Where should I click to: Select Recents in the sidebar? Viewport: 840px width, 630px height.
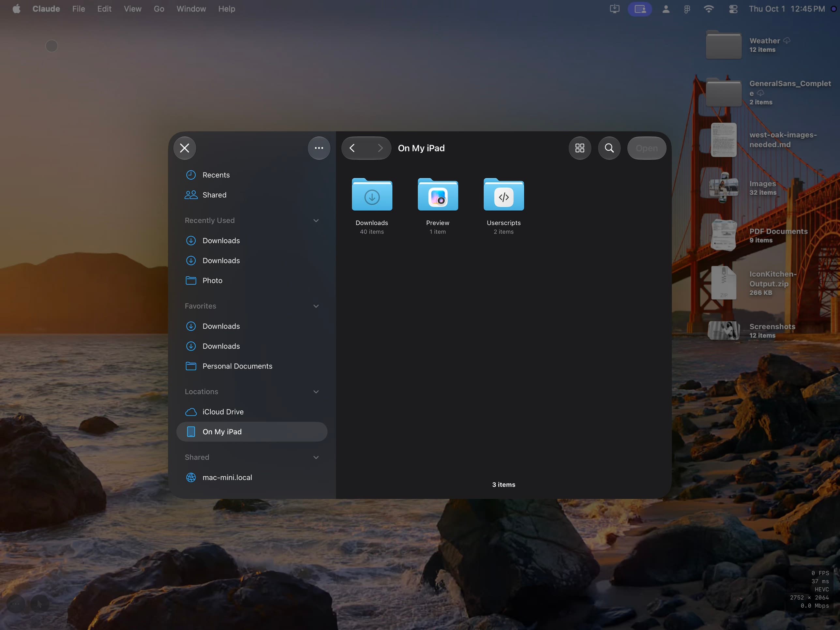click(252, 175)
